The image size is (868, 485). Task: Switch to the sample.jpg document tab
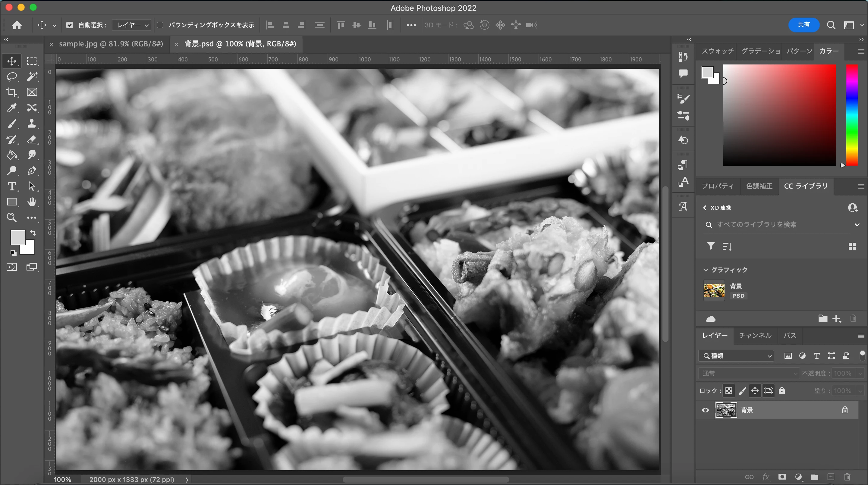111,44
